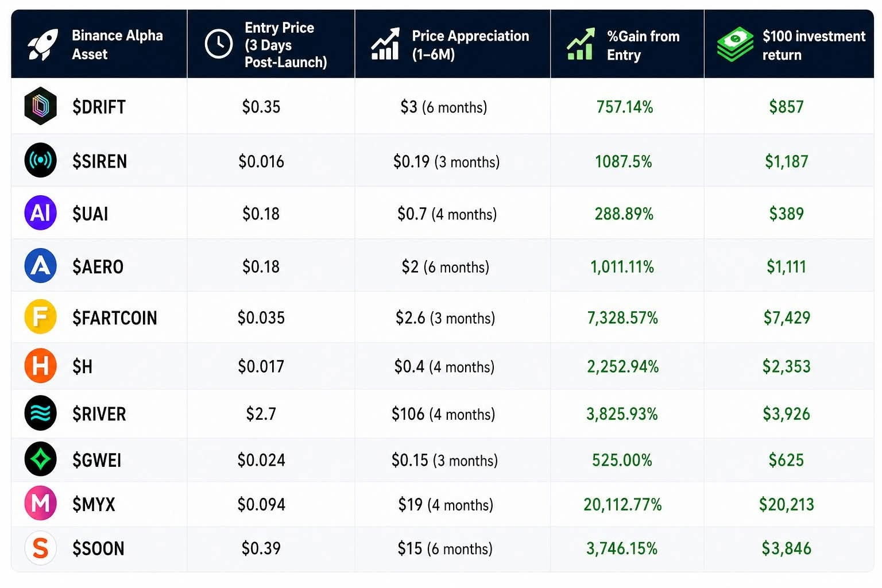The height and width of the screenshot is (588, 882).
Task: Click the green cash stack icon
Action: click(x=735, y=44)
